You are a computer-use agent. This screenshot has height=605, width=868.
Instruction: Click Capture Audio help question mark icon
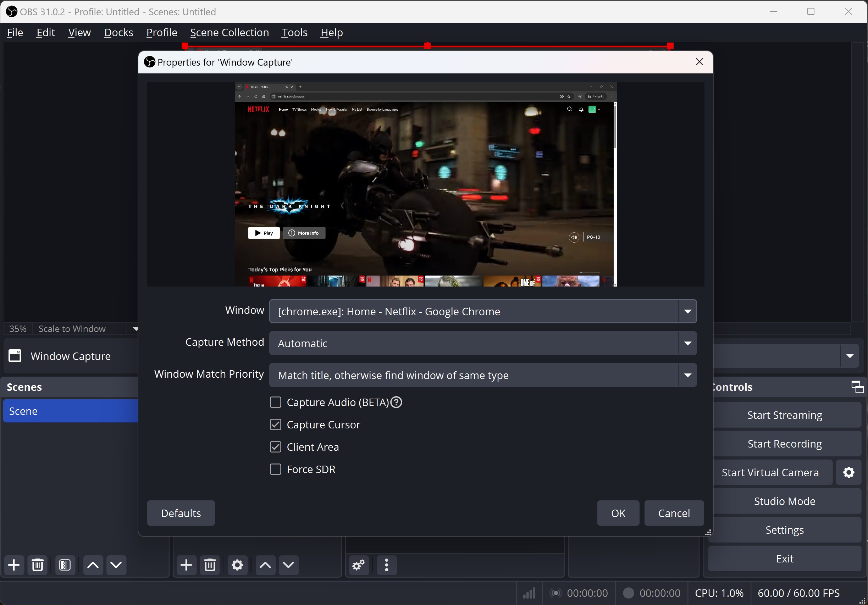click(396, 402)
